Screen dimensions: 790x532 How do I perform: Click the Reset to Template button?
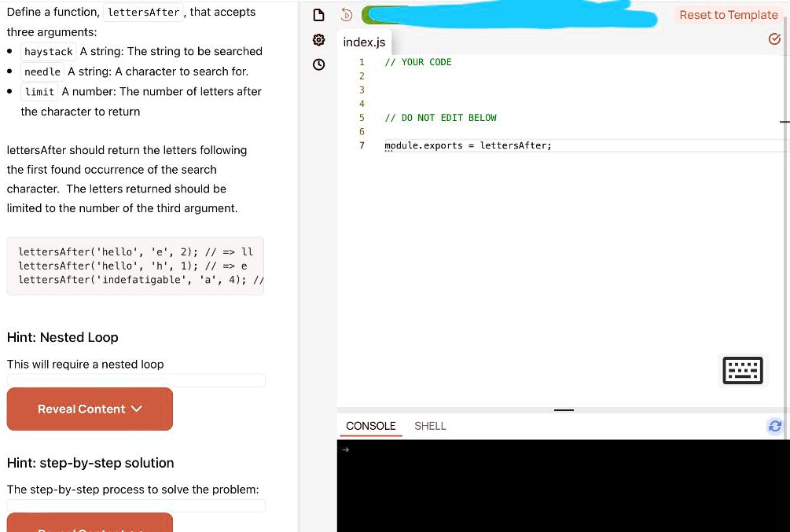click(x=729, y=14)
